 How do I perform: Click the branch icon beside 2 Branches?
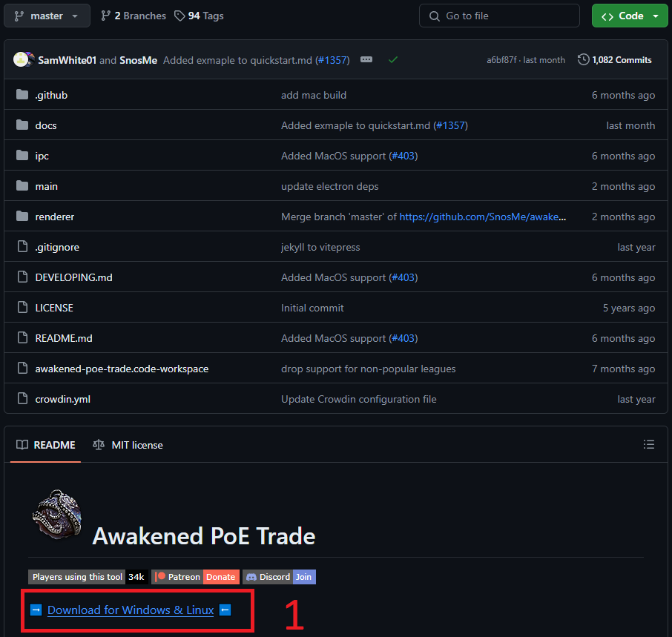105,16
